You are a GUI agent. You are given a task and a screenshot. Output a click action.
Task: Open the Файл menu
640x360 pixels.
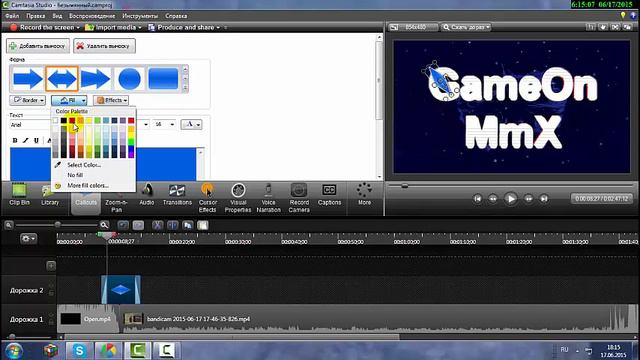tap(12, 16)
